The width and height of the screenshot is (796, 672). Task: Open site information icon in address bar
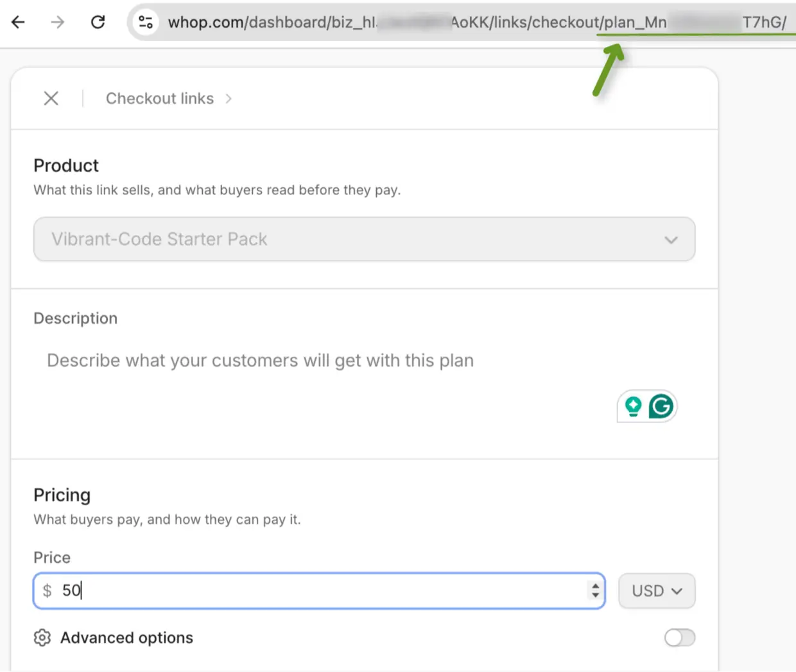(146, 22)
